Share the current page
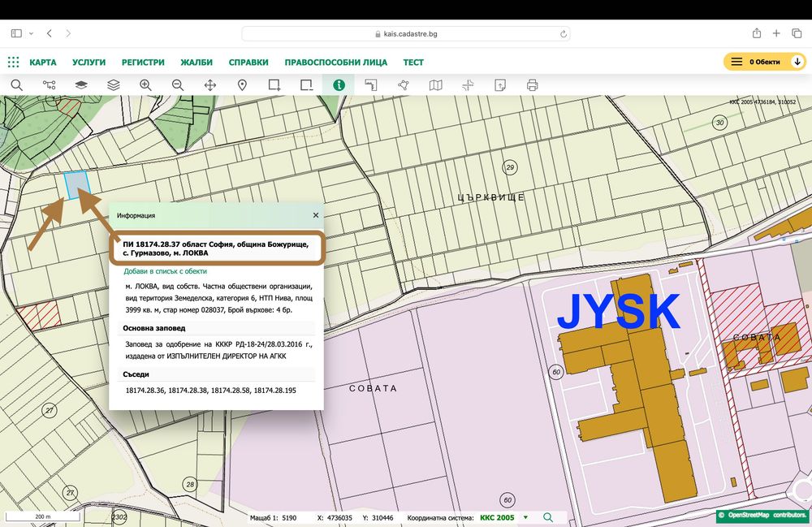Viewport: 812px width, 527px height. (x=757, y=33)
